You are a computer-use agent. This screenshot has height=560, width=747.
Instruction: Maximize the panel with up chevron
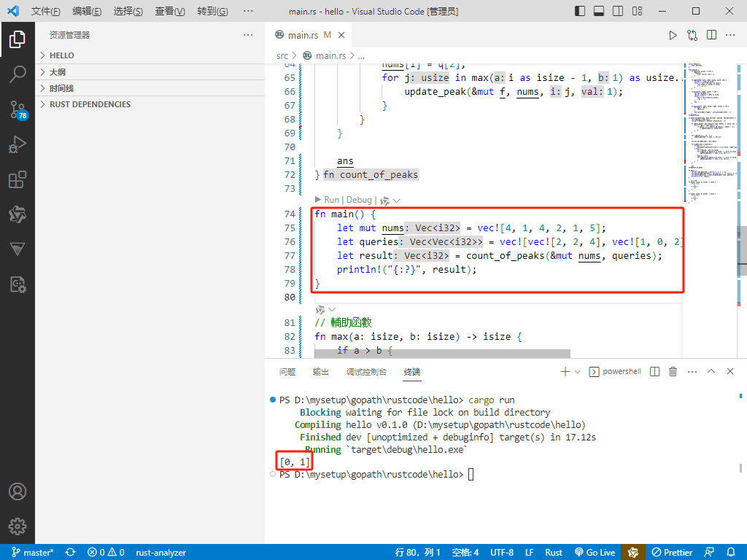(x=711, y=371)
